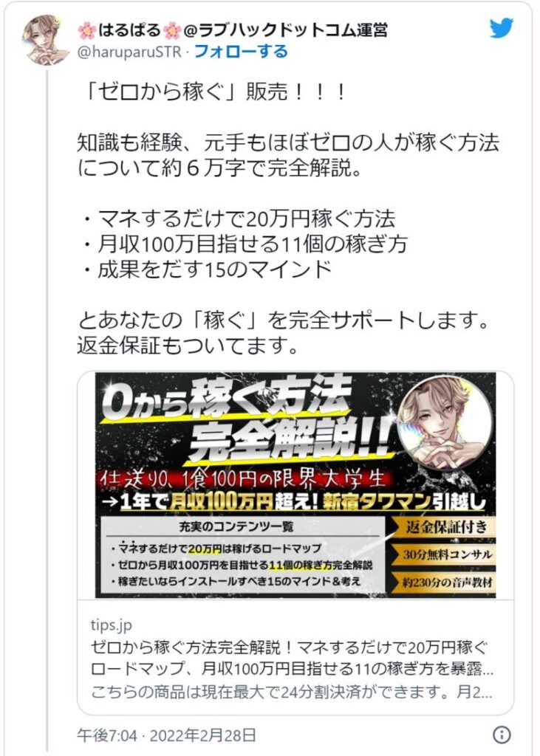Click the 返金保証付き ribbon in banner

pos(442,526)
